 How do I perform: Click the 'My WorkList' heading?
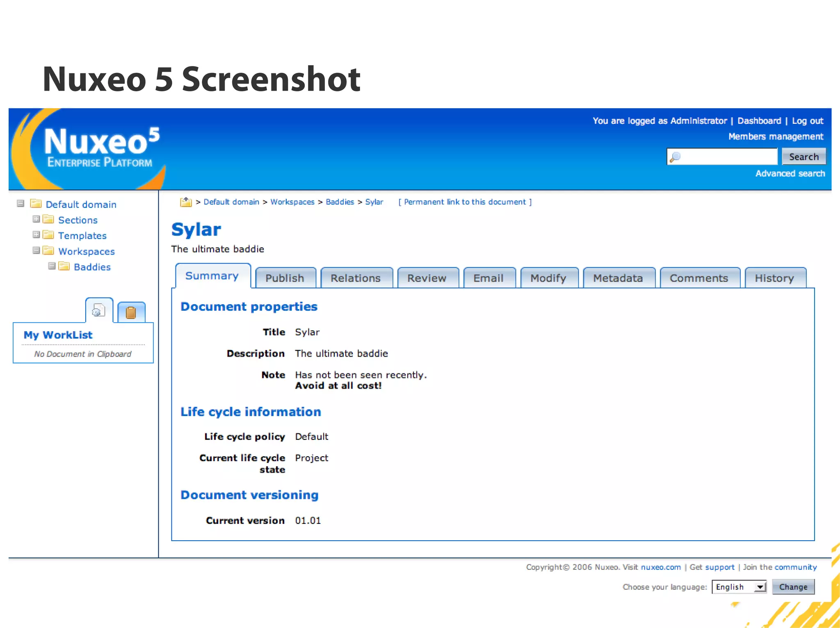click(58, 335)
